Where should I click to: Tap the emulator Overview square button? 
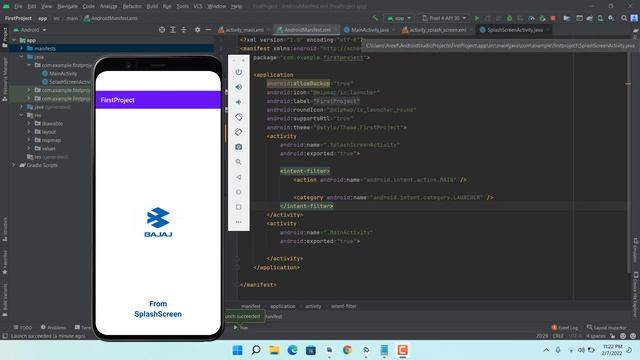pos(239,207)
